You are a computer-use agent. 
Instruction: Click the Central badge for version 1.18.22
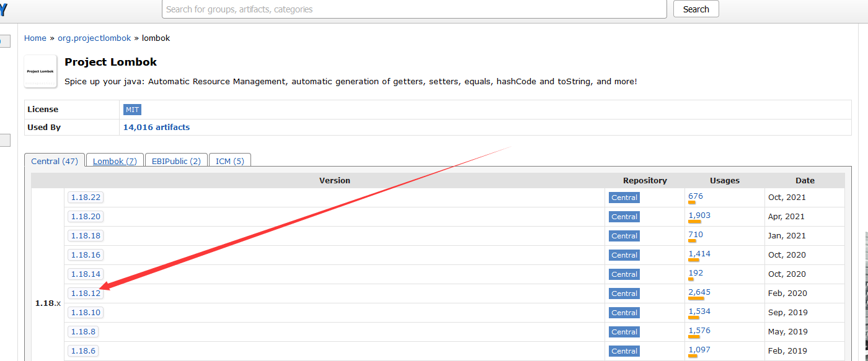[x=624, y=198]
